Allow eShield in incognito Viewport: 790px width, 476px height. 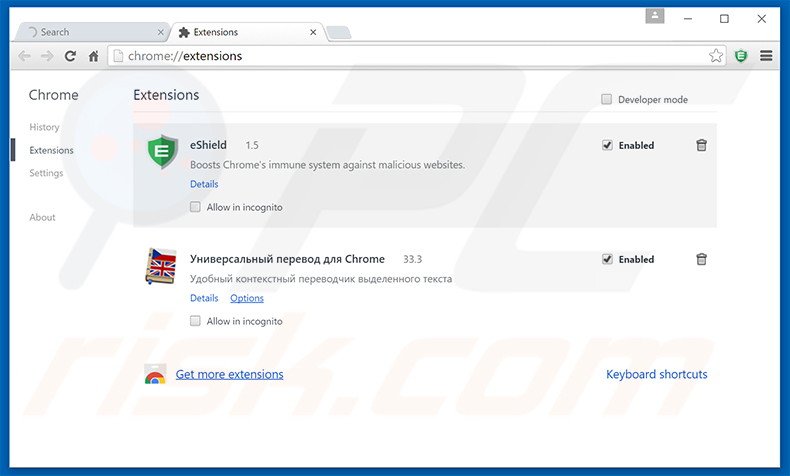(x=195, y=207)
